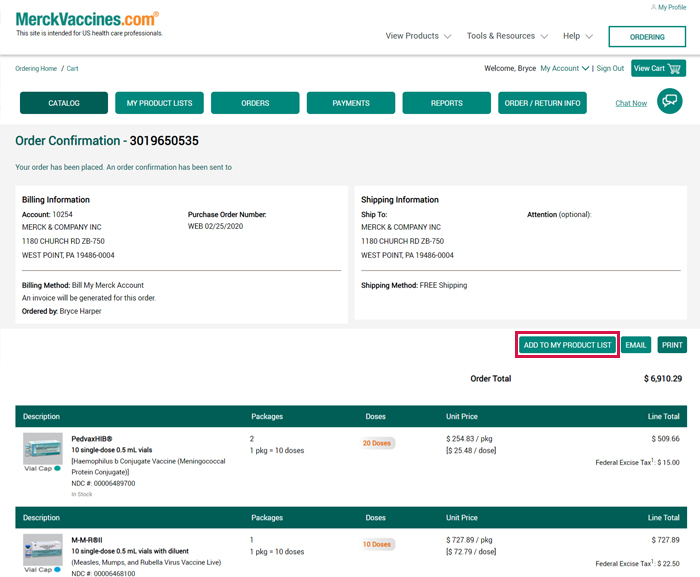The height and width of the screenshot is (577, 700).
Task: Click the EMAIL button
Action: [x=636, y=345]
